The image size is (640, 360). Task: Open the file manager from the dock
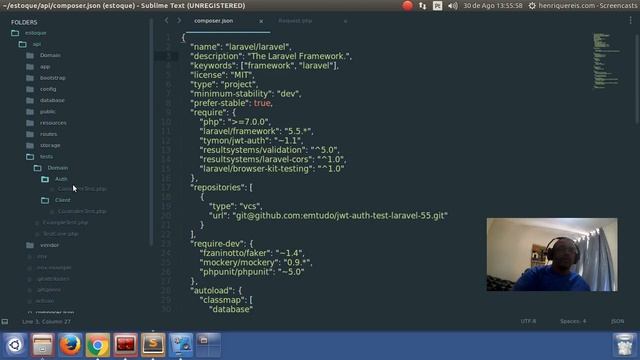tap(42, 345)
